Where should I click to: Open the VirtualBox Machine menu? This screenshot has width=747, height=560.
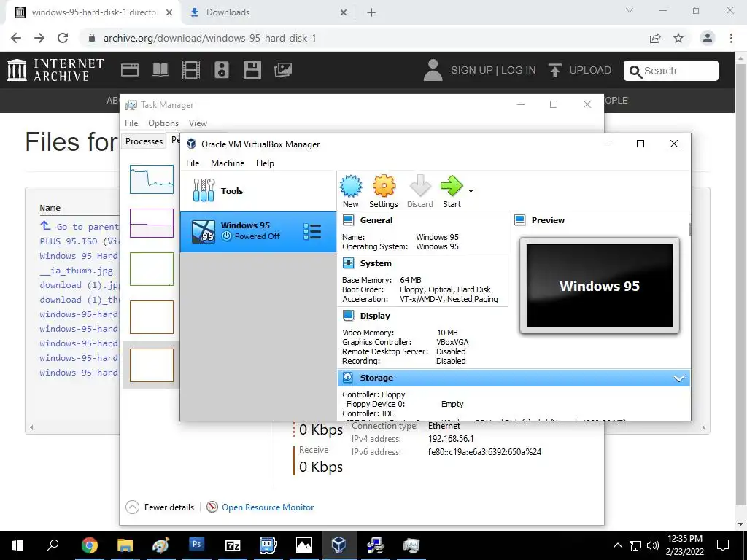228,163
